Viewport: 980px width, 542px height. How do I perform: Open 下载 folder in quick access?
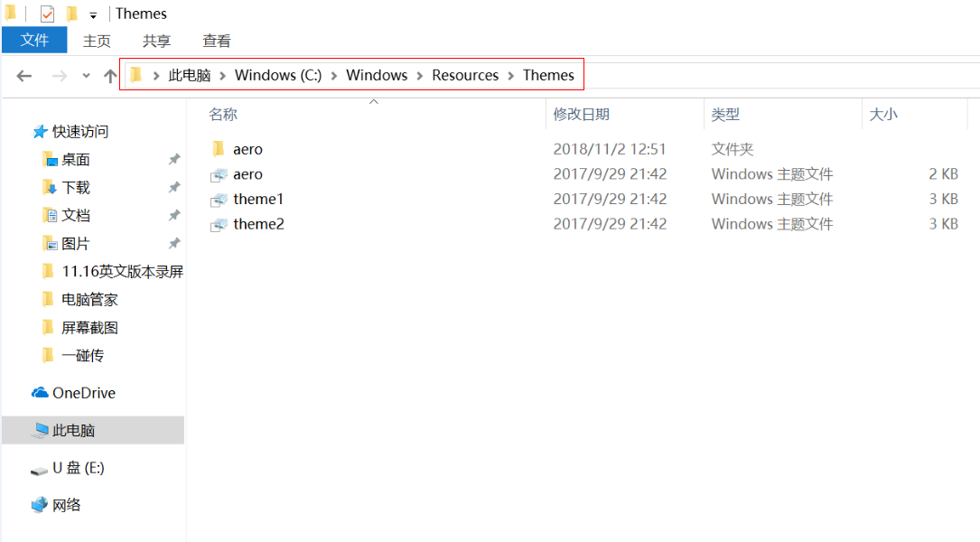(76, 188)
